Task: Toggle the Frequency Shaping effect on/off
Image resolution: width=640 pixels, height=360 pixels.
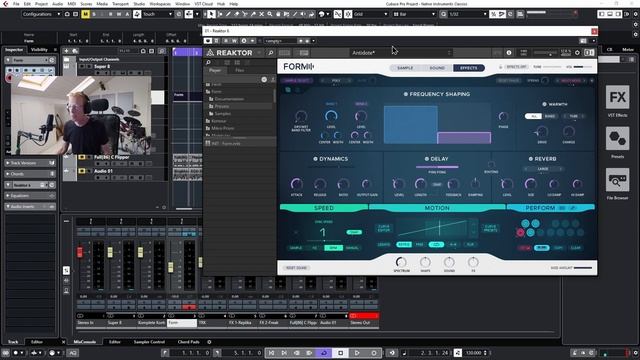Action: click(406, 94)
